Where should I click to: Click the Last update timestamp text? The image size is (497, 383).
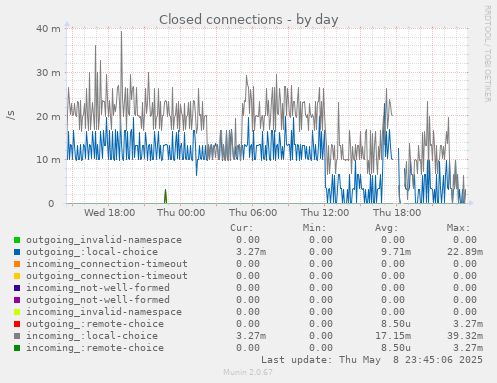[x=372, y=360]
